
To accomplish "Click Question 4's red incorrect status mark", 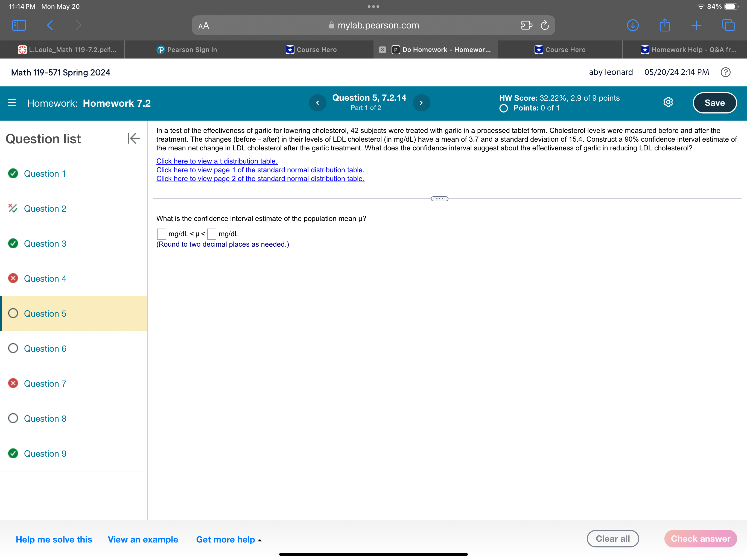I will [x=13, y=278].
